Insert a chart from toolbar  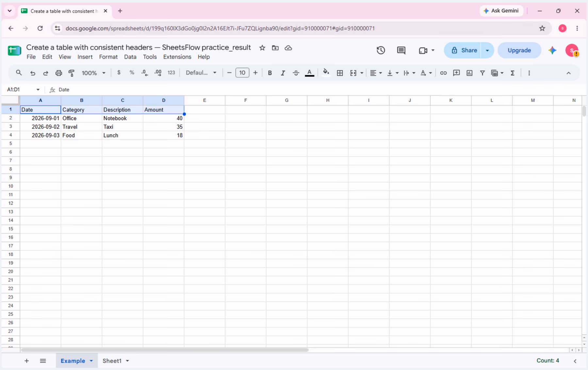pos(469,73)
